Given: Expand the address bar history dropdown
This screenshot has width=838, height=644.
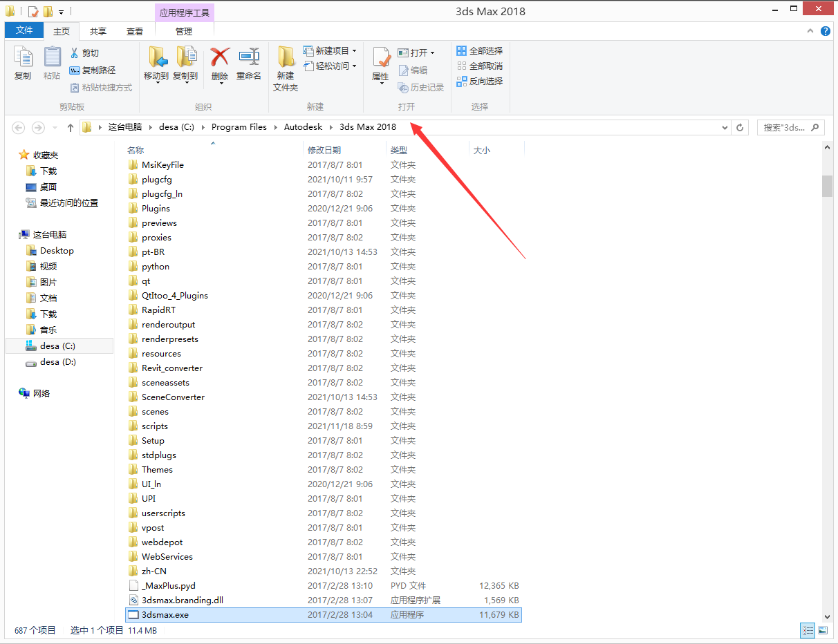Looking at the screenshot, I should point(725,128).
